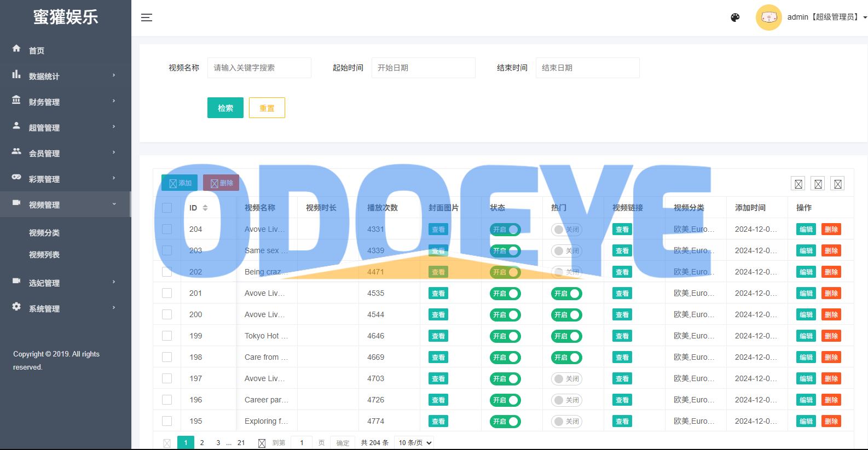Viewport: 868px width, 450px height.
Task: Select 视频分类 in the sidebar submenu
Action: [44, 233]
